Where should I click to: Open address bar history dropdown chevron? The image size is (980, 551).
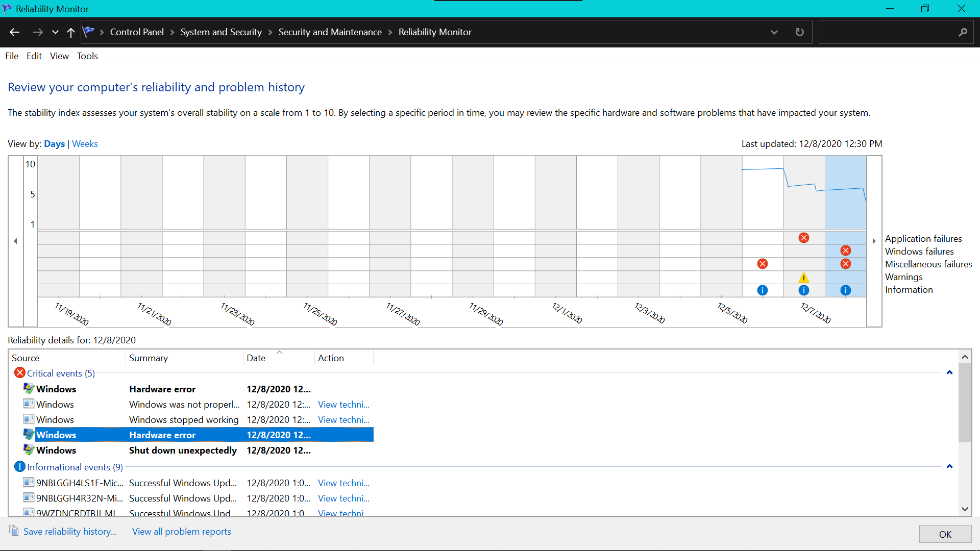point(774,32)
